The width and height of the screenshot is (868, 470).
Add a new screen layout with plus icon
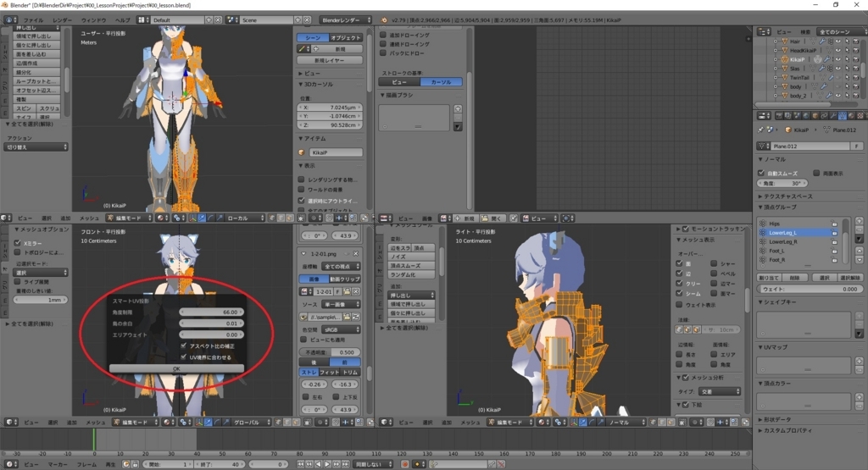point(209,20)
